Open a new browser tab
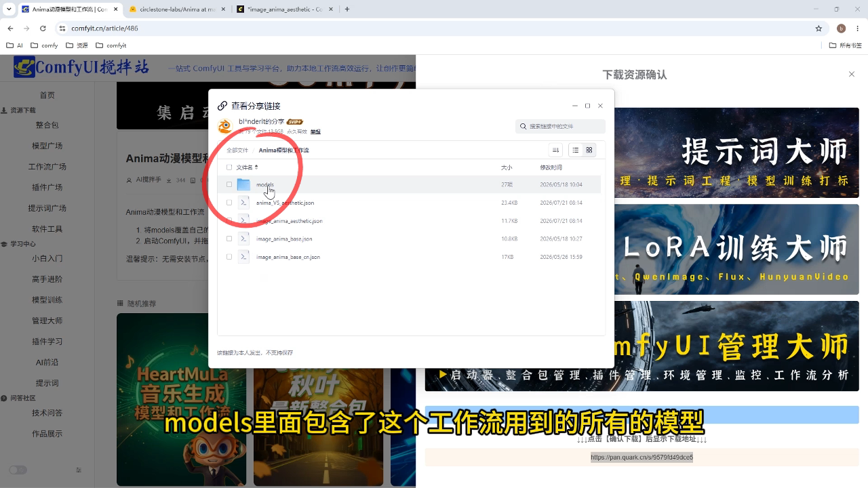 point(347,9)
